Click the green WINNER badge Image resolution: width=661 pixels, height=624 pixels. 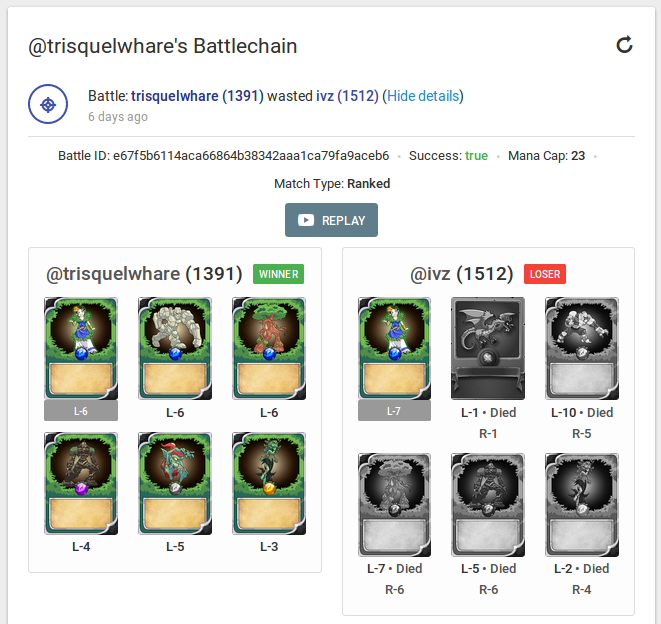(x=278, y=274)
